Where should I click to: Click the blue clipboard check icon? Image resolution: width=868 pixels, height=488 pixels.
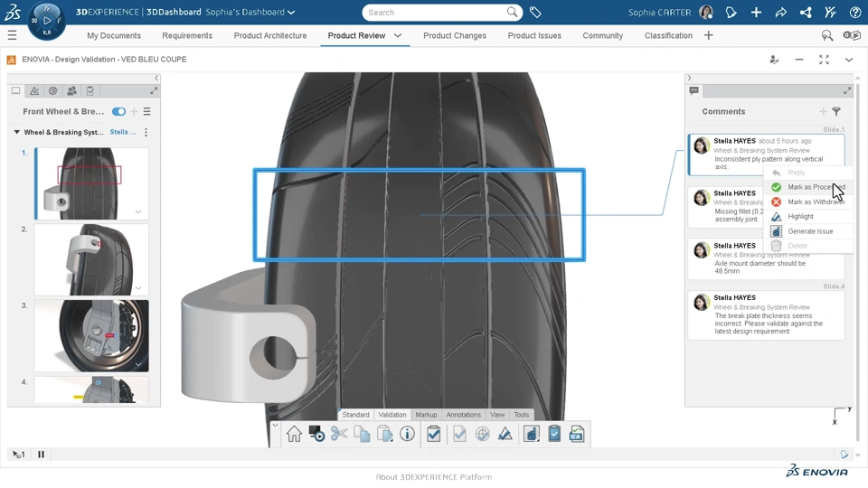(x=554, y=435)
